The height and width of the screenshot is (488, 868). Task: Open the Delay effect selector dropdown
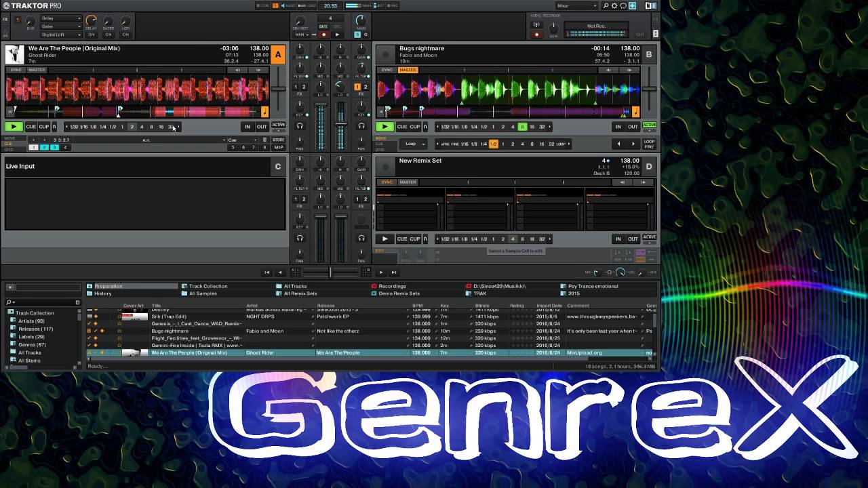pos(60,18)
